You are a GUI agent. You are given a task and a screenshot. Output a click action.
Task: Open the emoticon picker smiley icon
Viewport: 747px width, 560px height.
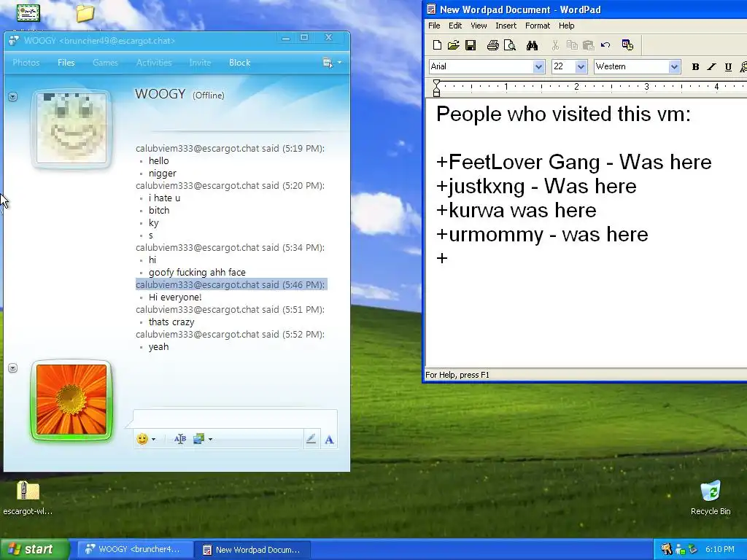(x=142, y=439)
